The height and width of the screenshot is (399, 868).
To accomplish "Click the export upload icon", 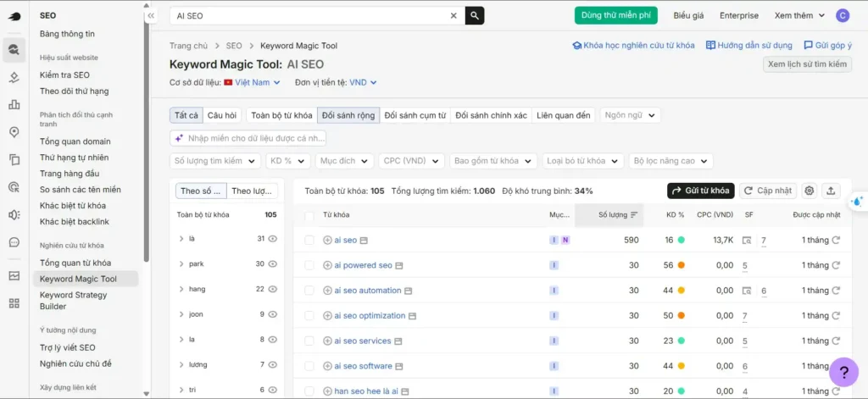I will tap(831, 191).
